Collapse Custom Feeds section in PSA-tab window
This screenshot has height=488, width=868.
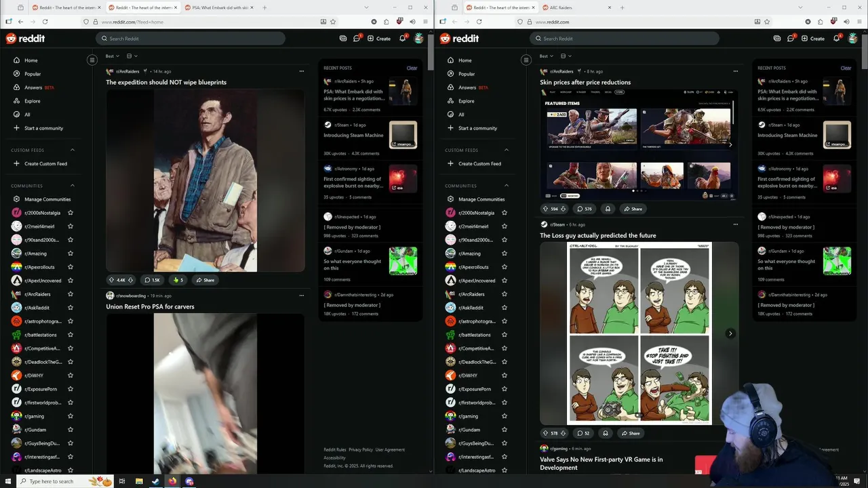(x=73, y=150)
